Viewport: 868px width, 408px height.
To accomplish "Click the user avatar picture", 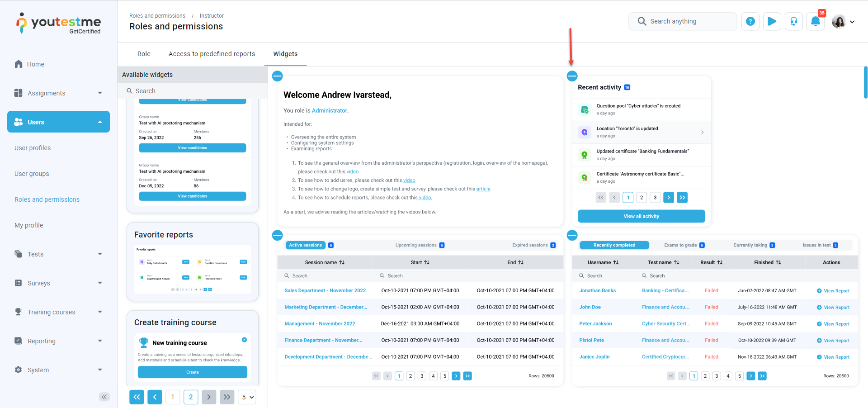I will (x=839, y=21).
